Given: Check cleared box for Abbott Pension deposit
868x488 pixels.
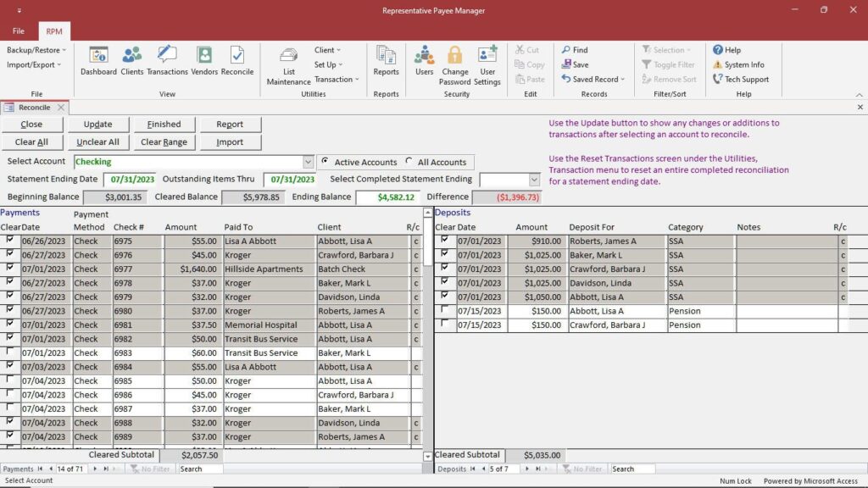Looking at the screenshot, I should point(444,309).
